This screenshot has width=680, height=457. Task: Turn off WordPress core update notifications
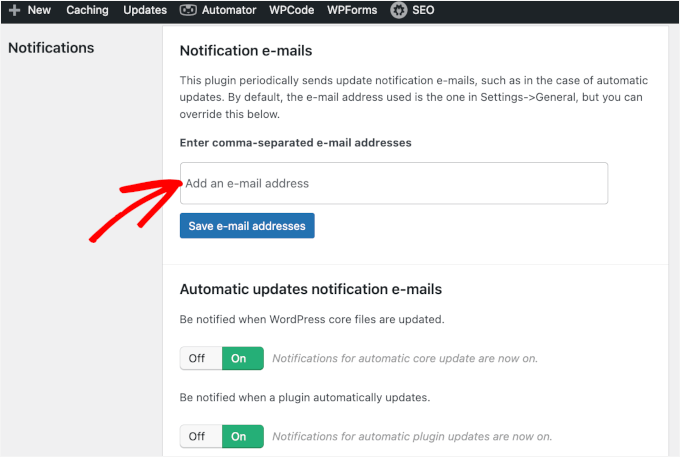tap(197, 358)
